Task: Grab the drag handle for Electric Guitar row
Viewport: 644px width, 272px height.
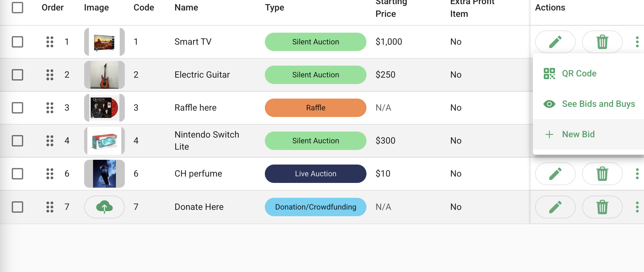Action: 50,75
